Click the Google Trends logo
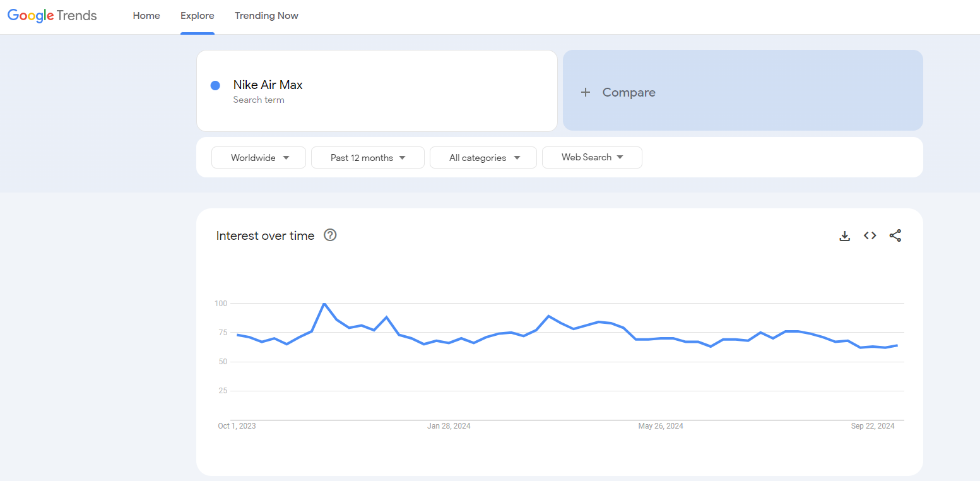Screen dimensions: 980x481 pyautogui.click(x=52, y=16)
